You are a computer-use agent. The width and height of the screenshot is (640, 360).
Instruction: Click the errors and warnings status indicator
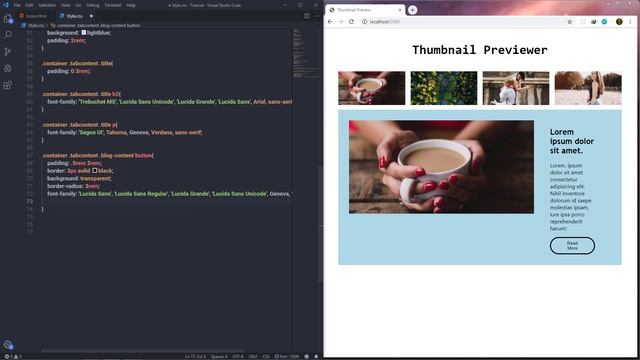[x=13, y=356]
